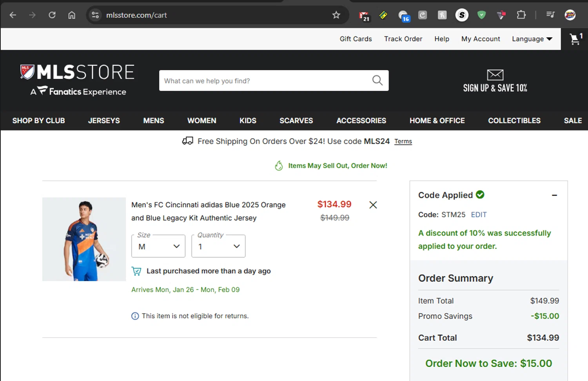Click the Cart Total $134.99 value
Viewport: 588px width, 381px height.
coord(543,338)
